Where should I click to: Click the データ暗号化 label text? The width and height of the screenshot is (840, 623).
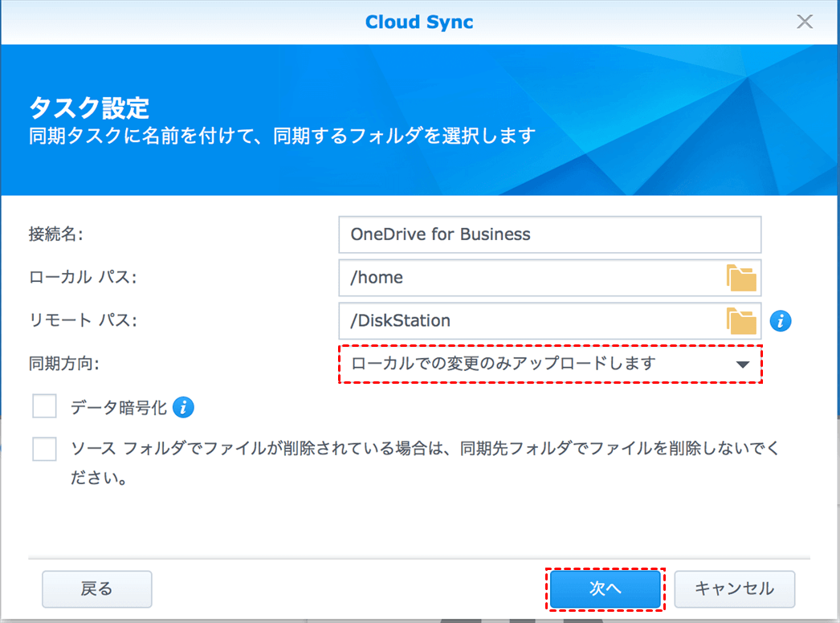[x=118, y=408]
